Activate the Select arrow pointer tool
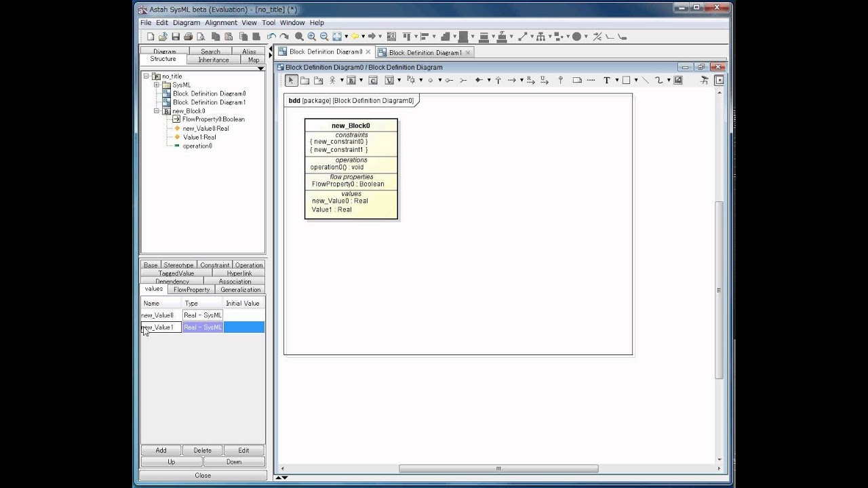 (291, 80)
